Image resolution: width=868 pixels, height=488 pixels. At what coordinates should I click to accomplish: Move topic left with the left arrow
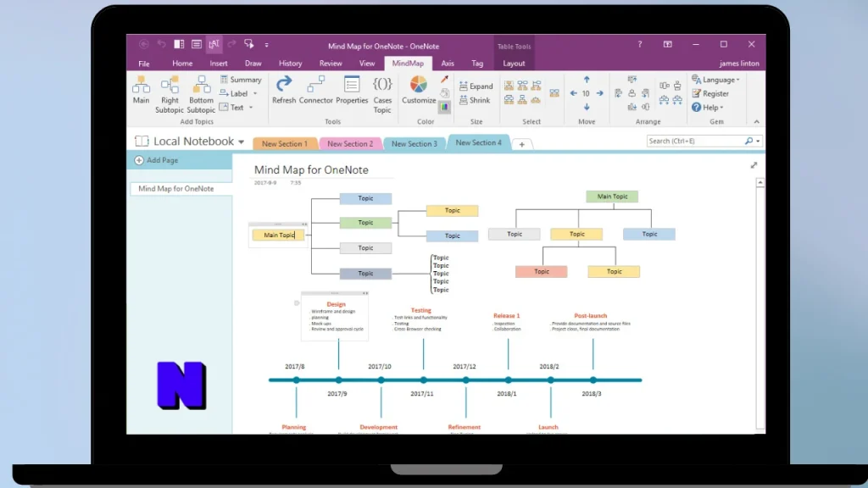tap(574, 93)
